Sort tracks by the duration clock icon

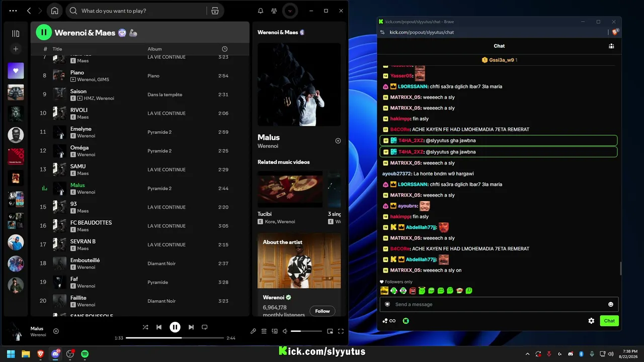click(x=224, y=49)
